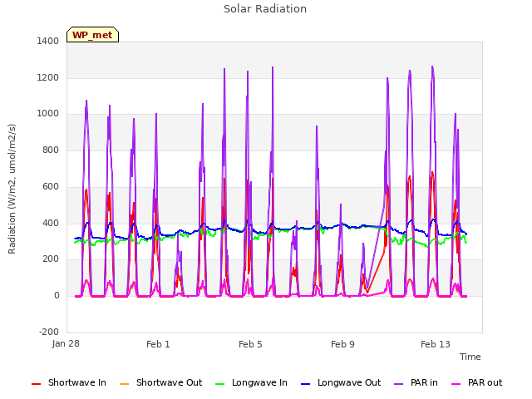Screen dimensions: 532x399
Task: Click the Solar Radiation chart title
Action: 265,9
